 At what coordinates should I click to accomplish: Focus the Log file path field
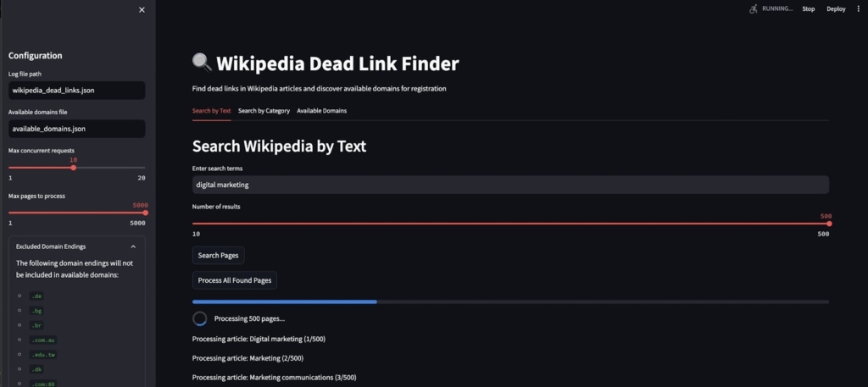coord(76,90)
